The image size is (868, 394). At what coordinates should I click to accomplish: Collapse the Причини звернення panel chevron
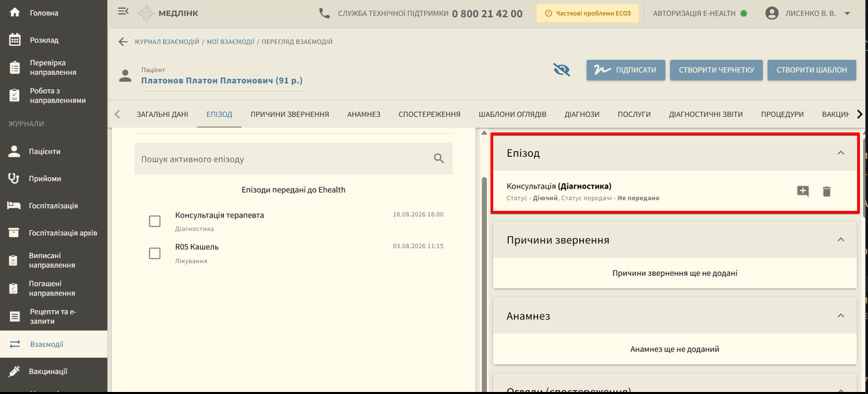(841, 240)
